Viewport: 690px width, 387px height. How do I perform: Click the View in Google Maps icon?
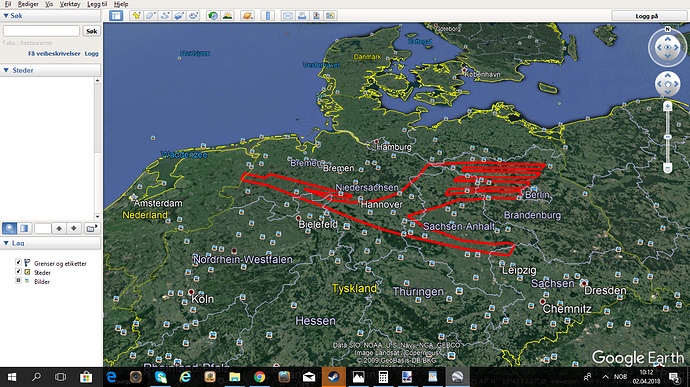point(330,15)
